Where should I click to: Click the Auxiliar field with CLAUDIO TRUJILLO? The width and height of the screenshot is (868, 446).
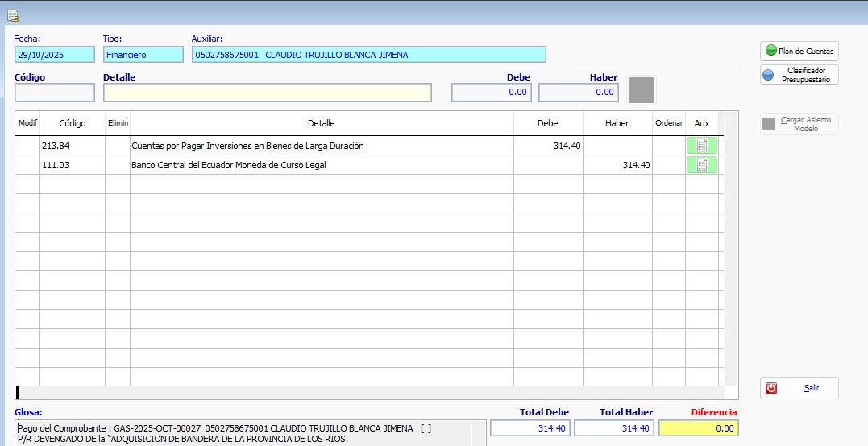(x=368, y=55)
